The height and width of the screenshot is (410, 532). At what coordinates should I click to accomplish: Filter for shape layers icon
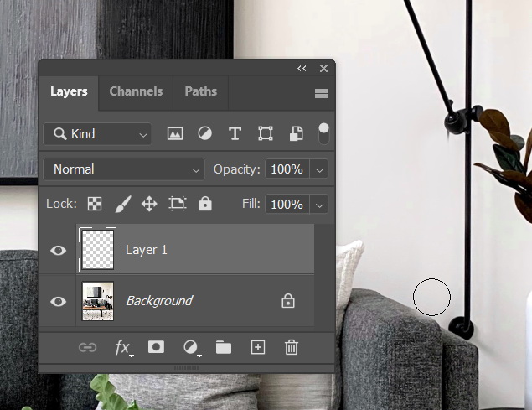266,134
